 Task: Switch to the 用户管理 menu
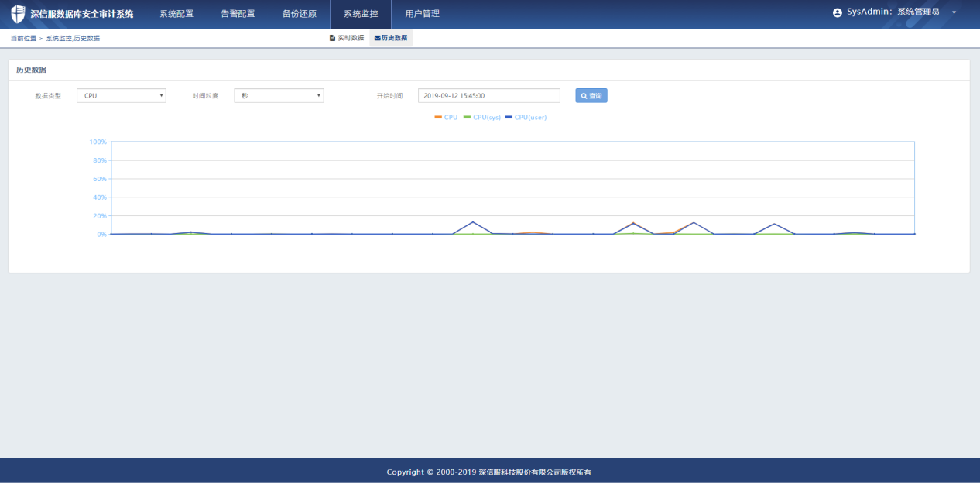(x=422, y=14)
